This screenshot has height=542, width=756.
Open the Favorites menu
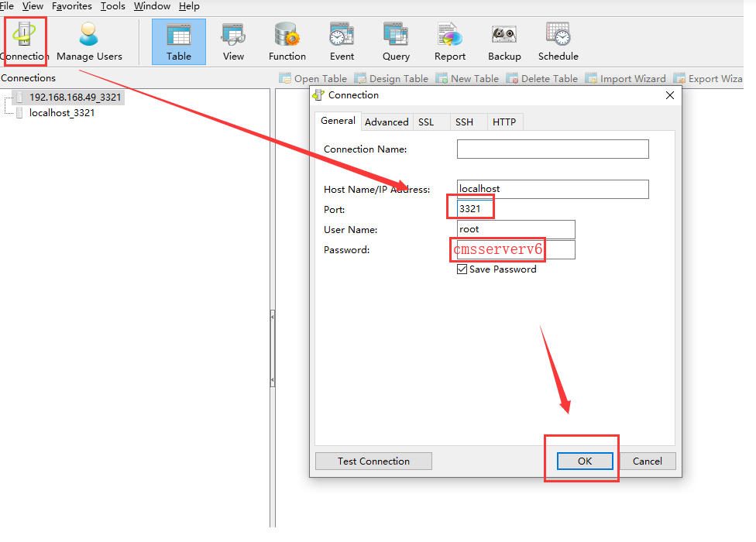pyautogui.click(x=72, y=6)
